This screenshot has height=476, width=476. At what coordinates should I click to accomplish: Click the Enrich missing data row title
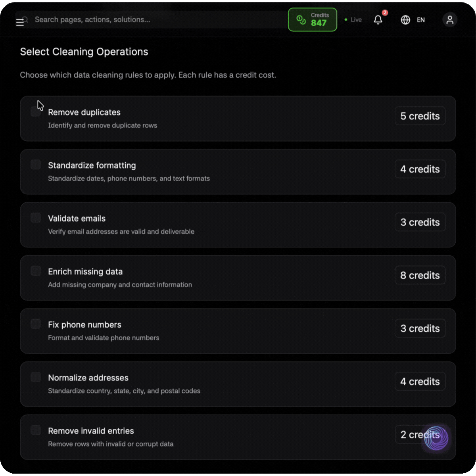coord(85,272)
